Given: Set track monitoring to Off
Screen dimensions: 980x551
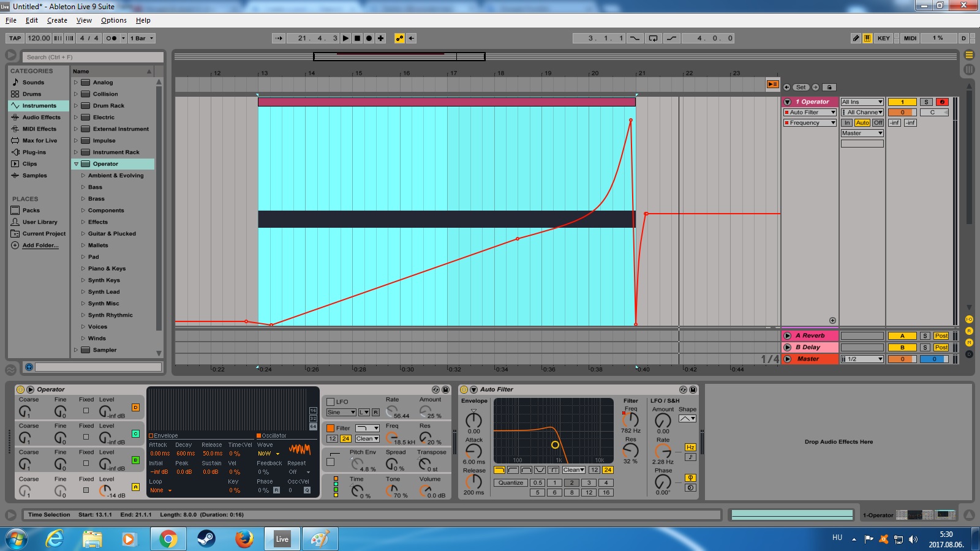Looking at the screenshot, I should coord(878,122).
